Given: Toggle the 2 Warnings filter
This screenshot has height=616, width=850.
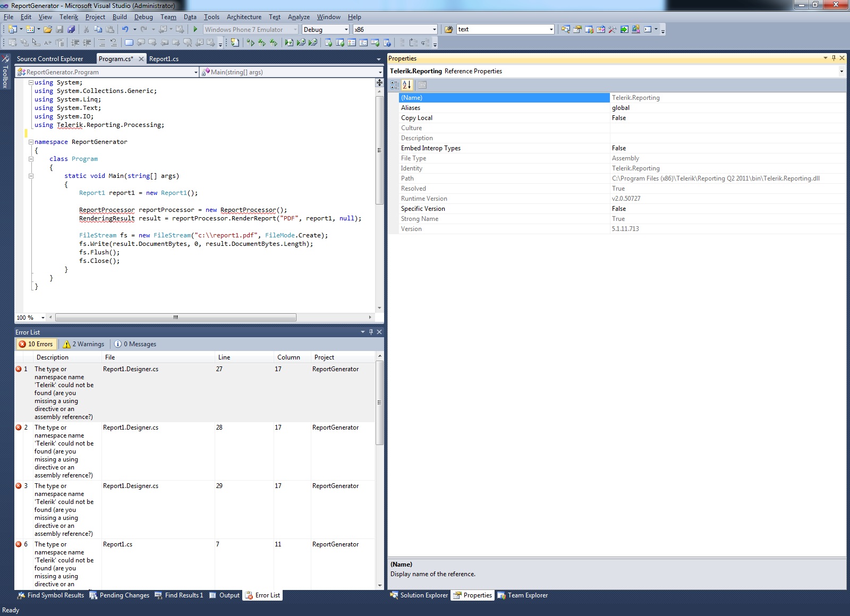Looking at the screenshot, I should [83, 344].
